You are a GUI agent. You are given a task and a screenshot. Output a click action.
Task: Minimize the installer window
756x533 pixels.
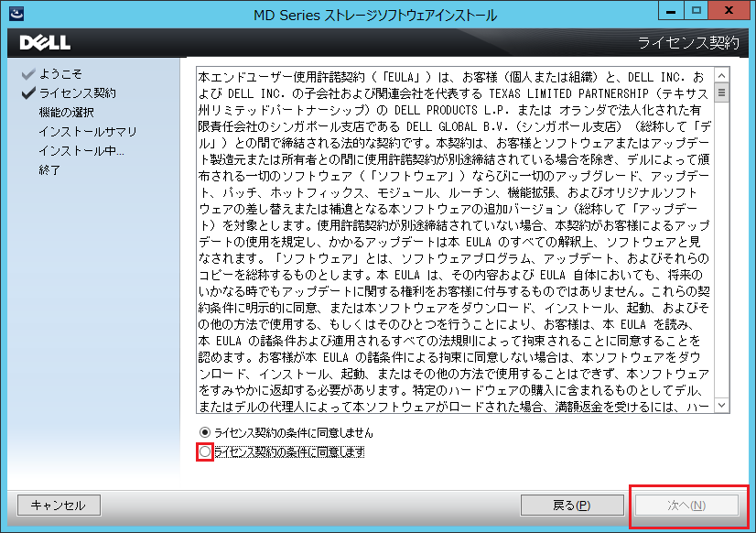[x=671, y=11]
